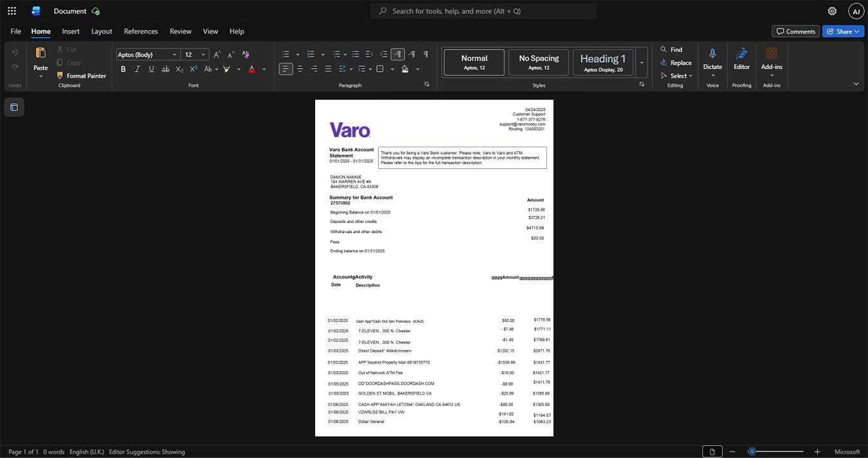This screenshot has width=868, height=458.
Task: Expand the Add-ins dropdown
Action: coord(772,76)
